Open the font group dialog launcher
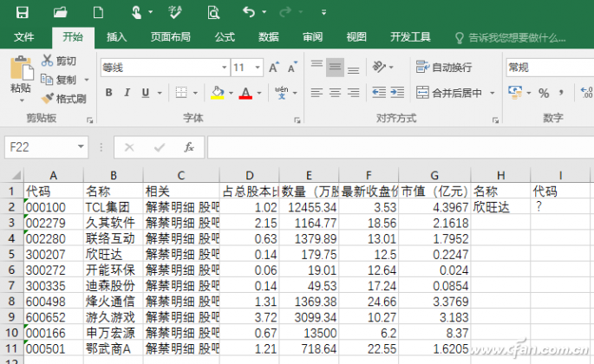The height and width of the screenshot is (364, 594). click(297, 120)
